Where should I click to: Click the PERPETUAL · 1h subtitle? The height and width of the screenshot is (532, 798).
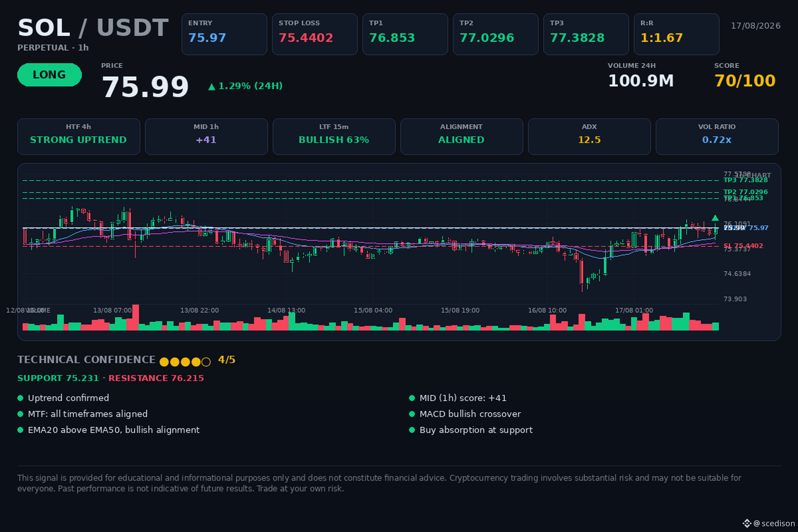coord(53,48)
